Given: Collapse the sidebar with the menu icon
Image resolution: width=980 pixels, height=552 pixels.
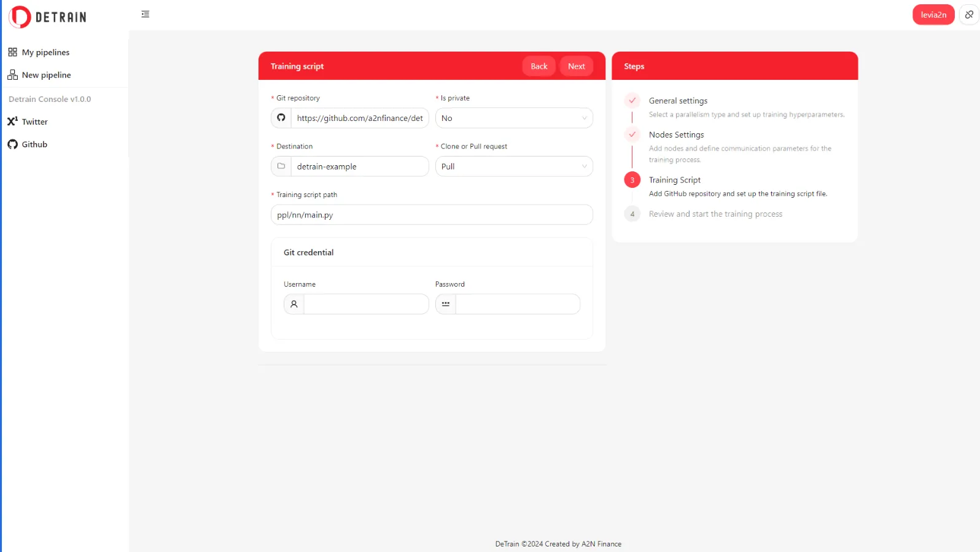Looking at the screenshot, I should tap(146, 14).
